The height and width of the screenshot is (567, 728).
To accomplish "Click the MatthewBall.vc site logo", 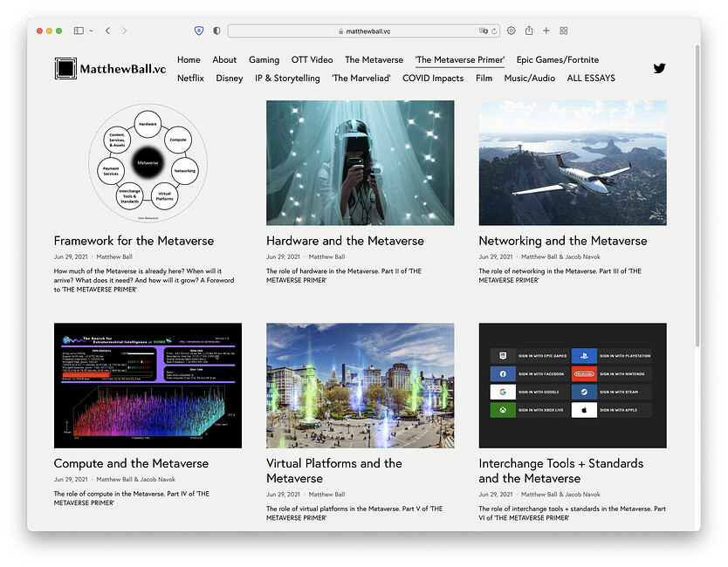I will 110,69.
